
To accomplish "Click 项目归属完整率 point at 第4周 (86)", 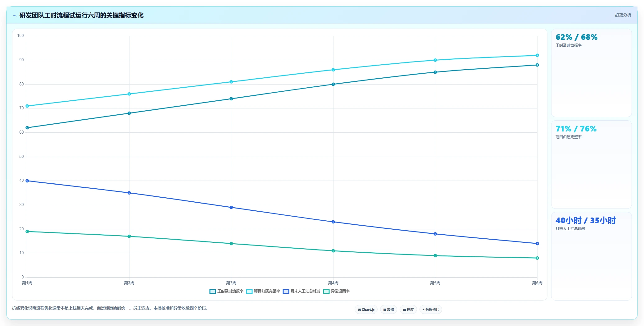I will pyautogui.click(x=333, y=70).
